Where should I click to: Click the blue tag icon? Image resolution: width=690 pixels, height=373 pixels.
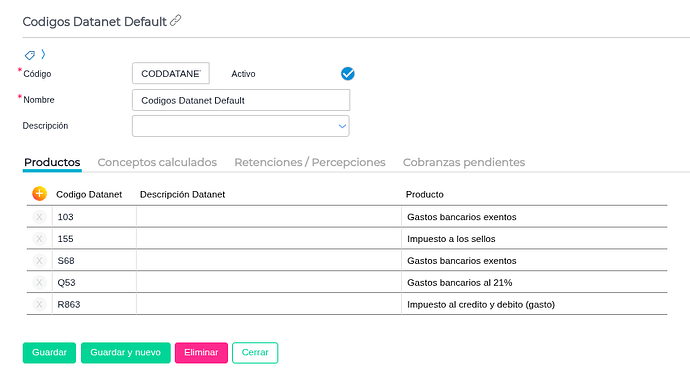[x=29, y=55]
